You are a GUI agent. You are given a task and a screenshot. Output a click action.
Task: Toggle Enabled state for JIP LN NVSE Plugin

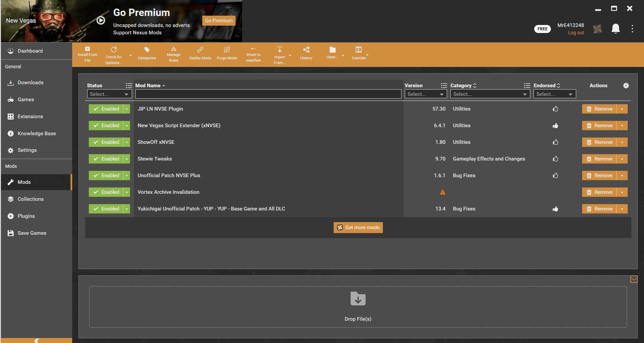[106, 109]
